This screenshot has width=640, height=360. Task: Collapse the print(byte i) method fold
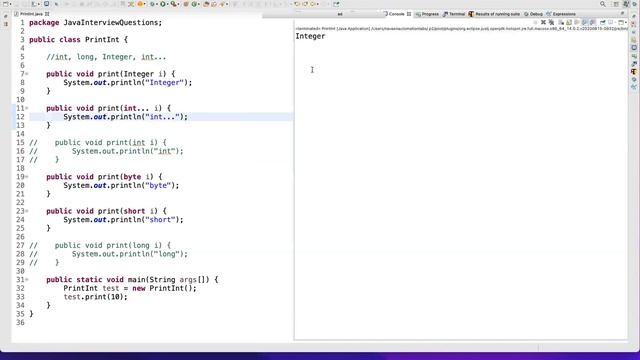coord(27,177)
